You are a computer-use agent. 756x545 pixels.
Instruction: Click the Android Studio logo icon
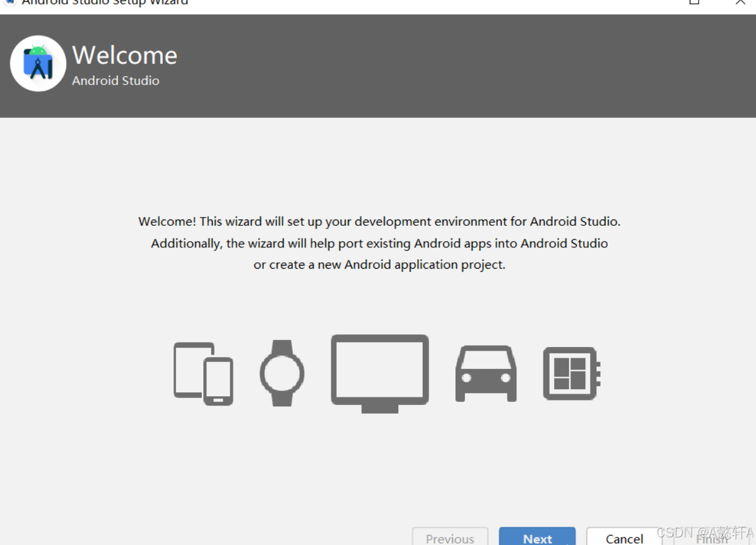38,64
